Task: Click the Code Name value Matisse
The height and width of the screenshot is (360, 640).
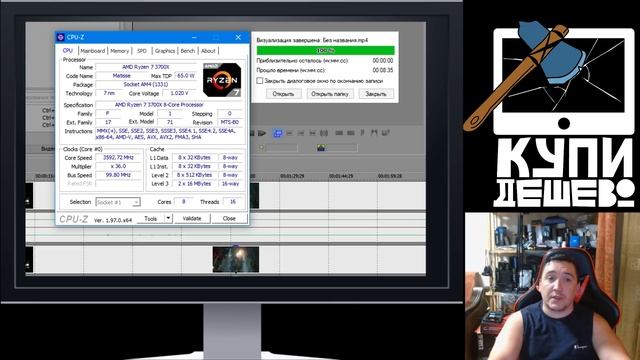Action: pos(121,76)
